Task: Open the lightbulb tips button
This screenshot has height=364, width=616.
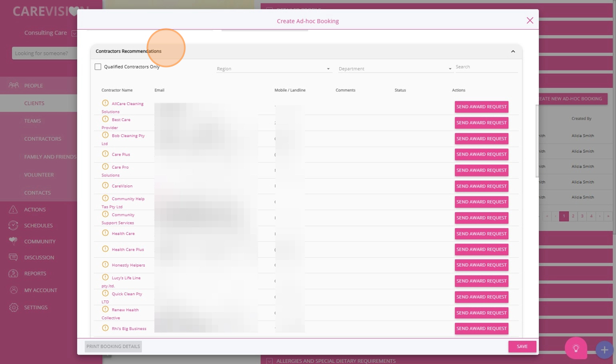Action: 576,348
